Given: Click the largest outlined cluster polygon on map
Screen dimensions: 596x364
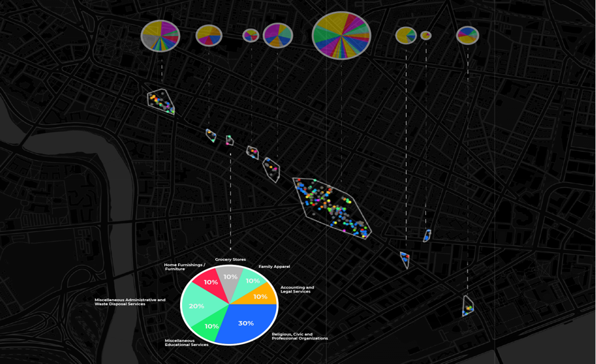Looking at the screenshot, I should coord(331,205).
